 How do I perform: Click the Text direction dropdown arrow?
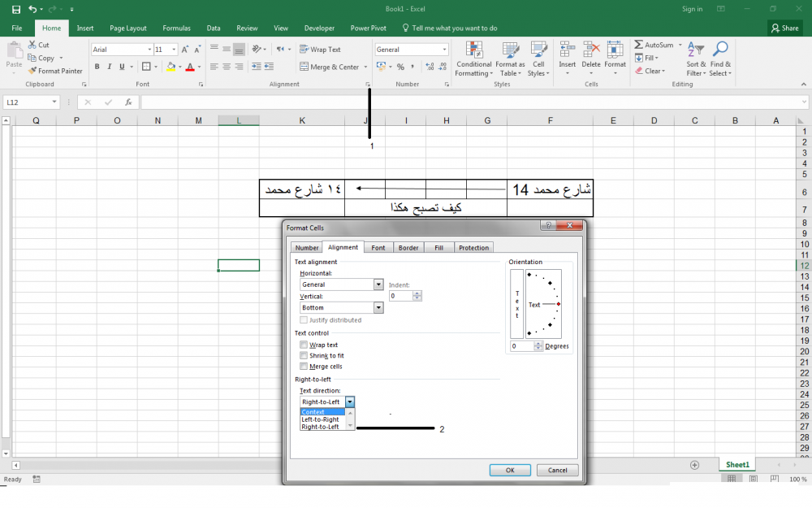coord(350,402)
